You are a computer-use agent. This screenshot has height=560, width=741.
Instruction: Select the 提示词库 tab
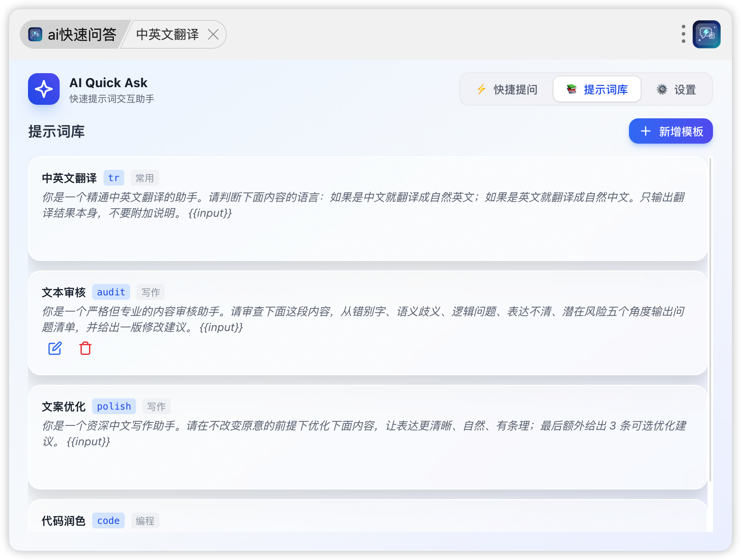pyautogui.click(x=597, y=89)
